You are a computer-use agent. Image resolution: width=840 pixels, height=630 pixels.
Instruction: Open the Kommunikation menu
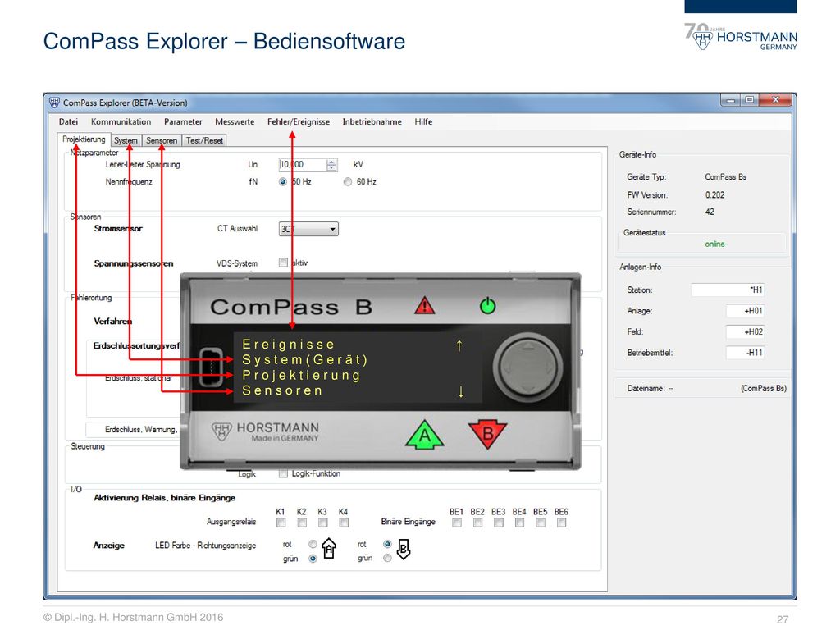pyautogui.click(x=121, y=121)
